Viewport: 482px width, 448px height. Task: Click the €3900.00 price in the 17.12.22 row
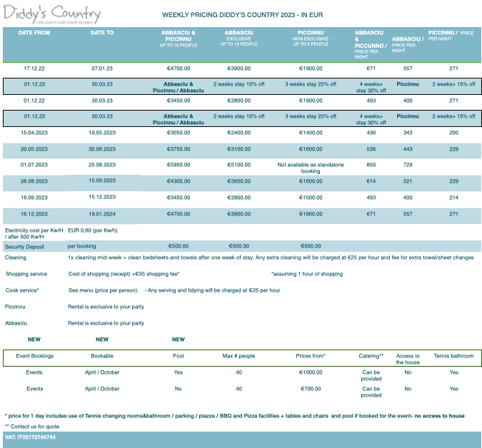[239, 68]
